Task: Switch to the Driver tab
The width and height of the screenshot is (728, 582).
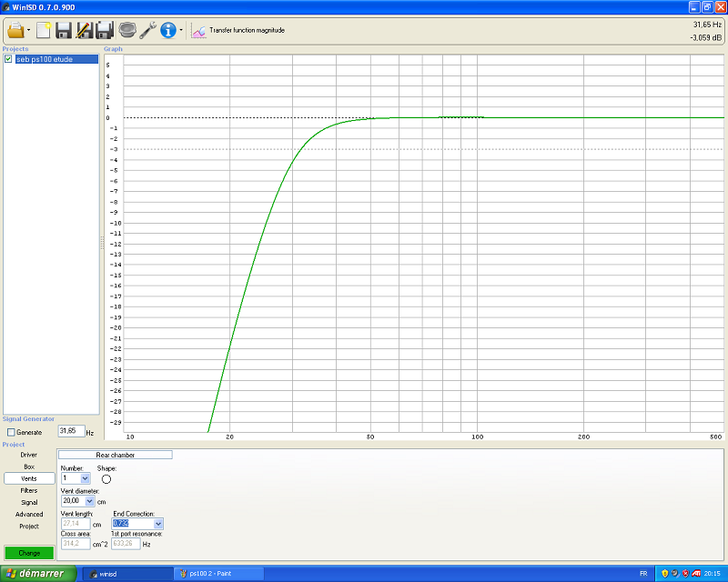Action: [29, 455]
